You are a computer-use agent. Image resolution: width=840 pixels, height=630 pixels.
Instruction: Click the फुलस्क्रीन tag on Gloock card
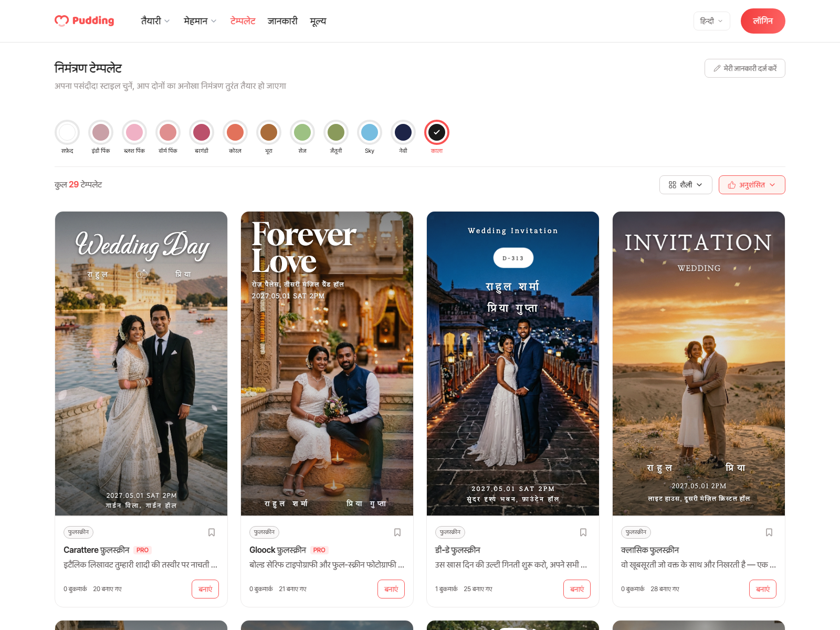coord(265,532)
